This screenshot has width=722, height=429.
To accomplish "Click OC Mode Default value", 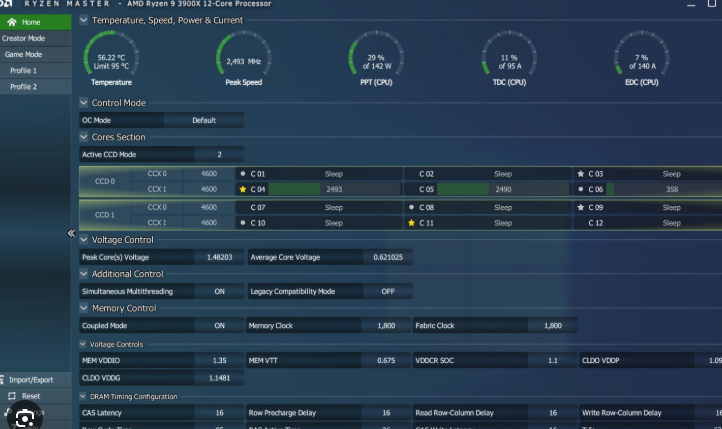I will click(x=204, y=120).
